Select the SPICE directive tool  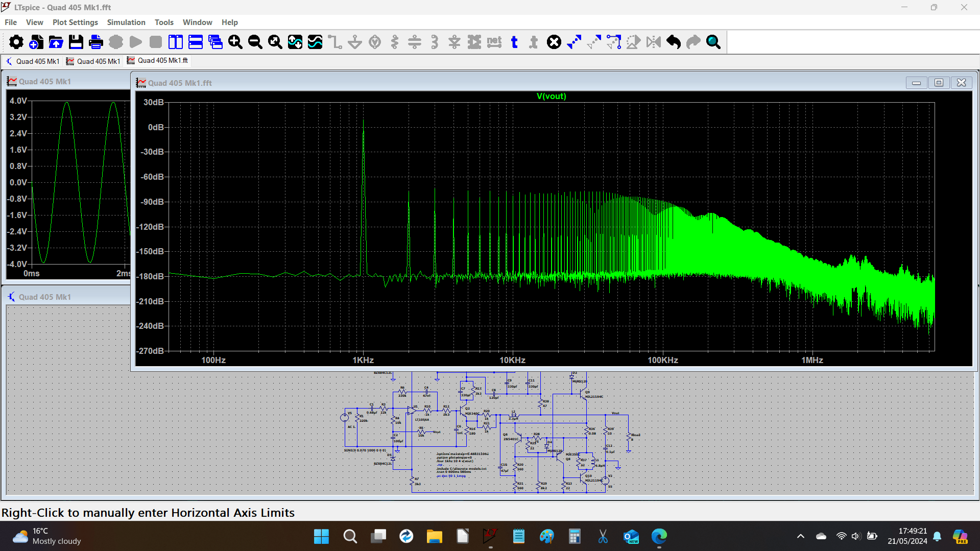[534, 42]
